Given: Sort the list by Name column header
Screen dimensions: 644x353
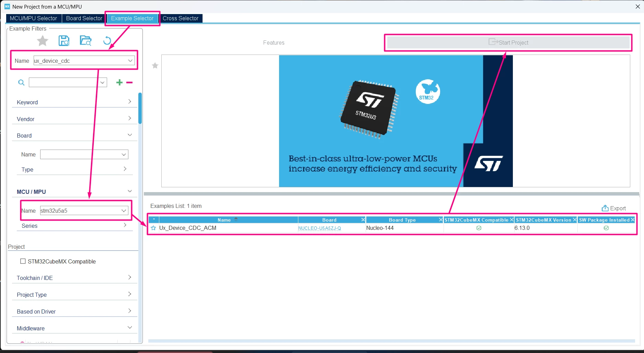Looking at the screenshot, I should coord(224,220).
